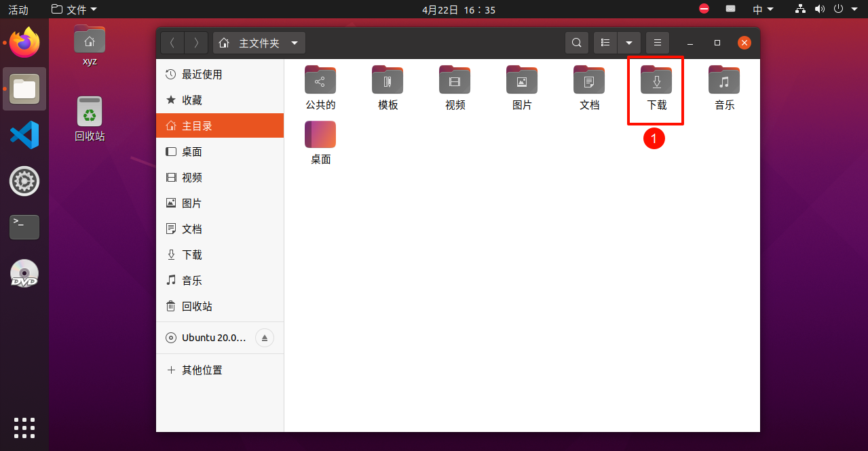Launch Firefox from the dock
This screenshot has width=868, height=451.
point(24,43)
